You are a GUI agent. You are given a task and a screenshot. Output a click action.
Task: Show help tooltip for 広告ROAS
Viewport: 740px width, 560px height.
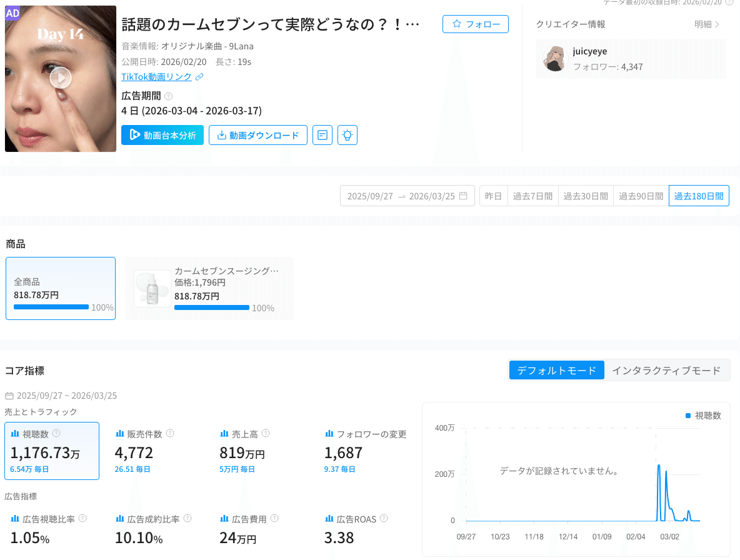click(x=384, y=519)
